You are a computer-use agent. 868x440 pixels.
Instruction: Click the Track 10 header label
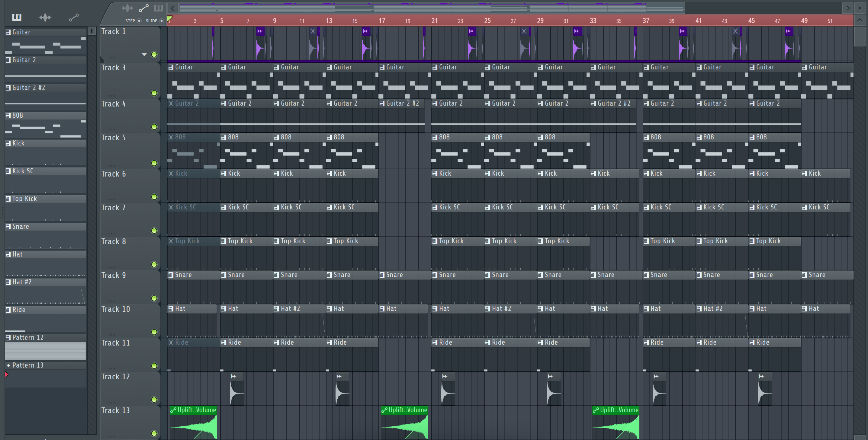coord(116,309)
